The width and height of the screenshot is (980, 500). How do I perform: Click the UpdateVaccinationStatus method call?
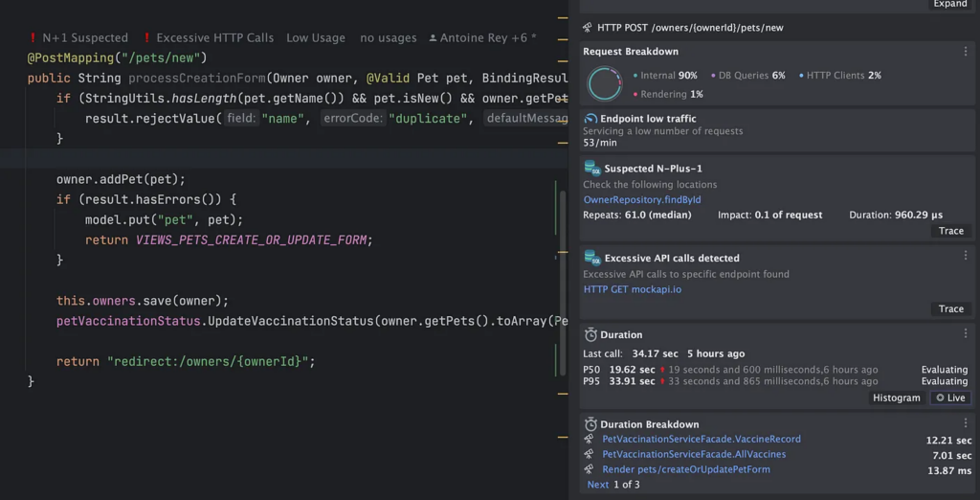(291, 321)
